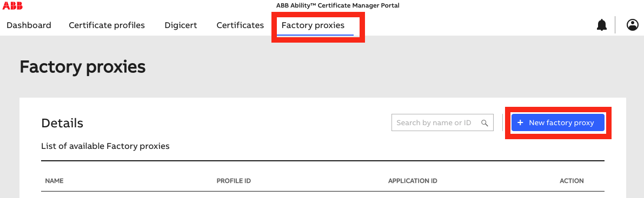The image size is (644, 198).
Task: Click the ABB logo
Action: tap(12, 6)
